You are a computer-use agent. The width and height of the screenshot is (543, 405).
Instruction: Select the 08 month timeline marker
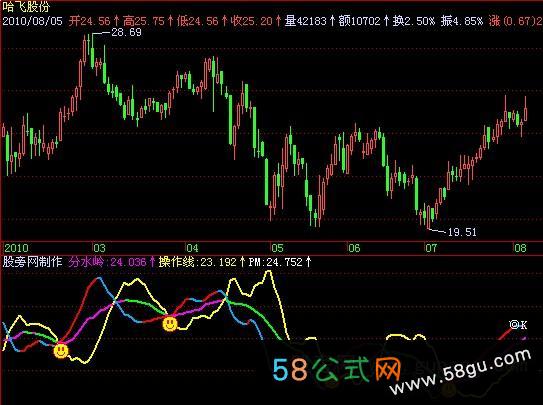[x=520, y=248]
